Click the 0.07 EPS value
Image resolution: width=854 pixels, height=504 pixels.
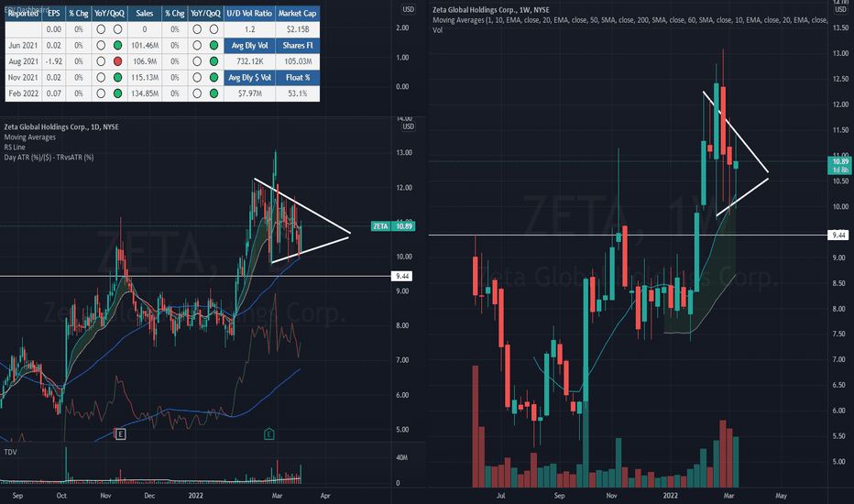pos(54,93)
